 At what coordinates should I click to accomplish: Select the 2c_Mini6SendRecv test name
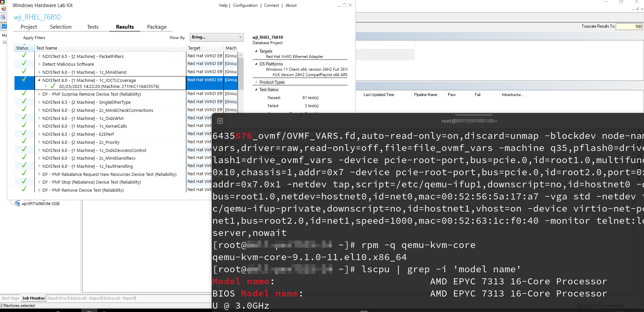(89, 158)
